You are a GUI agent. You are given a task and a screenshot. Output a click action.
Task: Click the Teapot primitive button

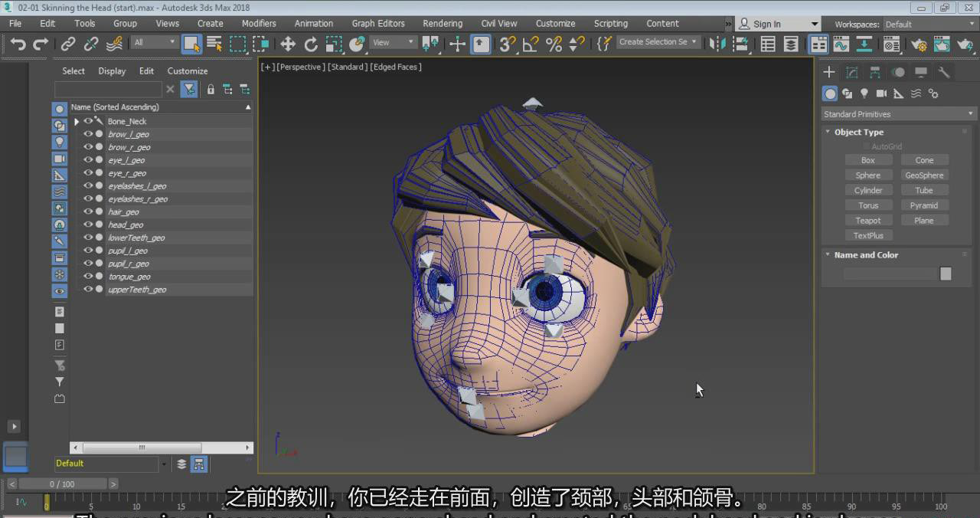click(867, 221)
